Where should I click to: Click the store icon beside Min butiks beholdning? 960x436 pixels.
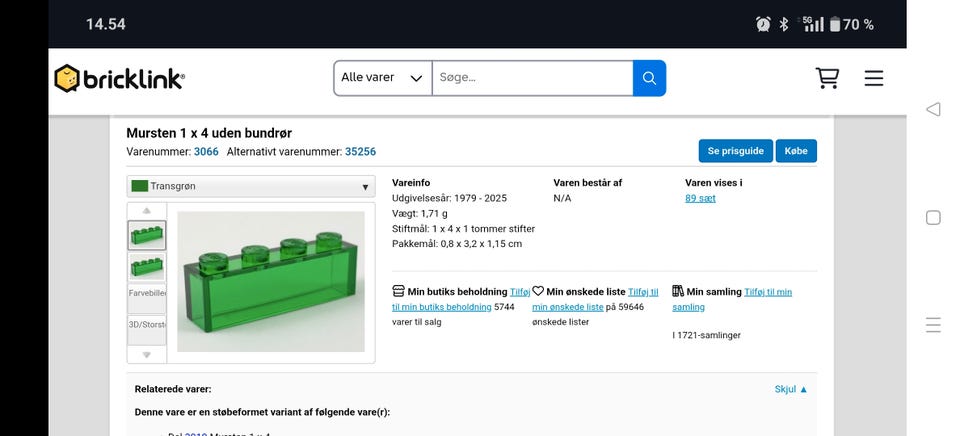point(399,291)
